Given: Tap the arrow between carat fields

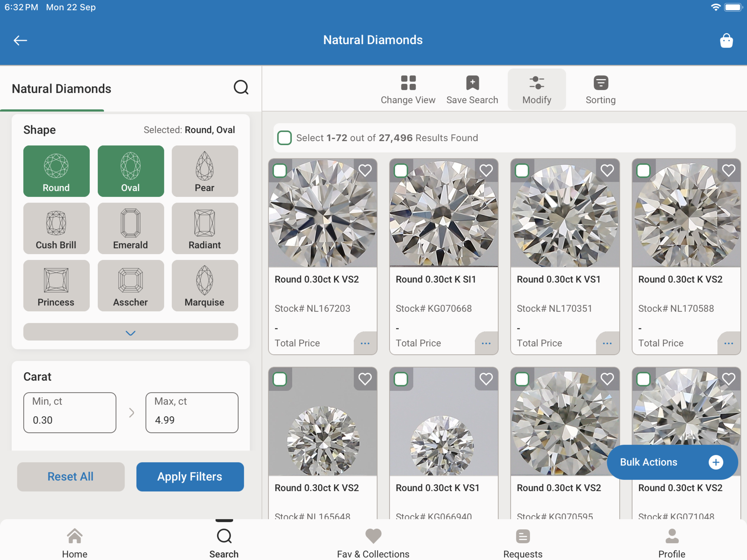Looking at the screenshot, I should pos(131,413).
